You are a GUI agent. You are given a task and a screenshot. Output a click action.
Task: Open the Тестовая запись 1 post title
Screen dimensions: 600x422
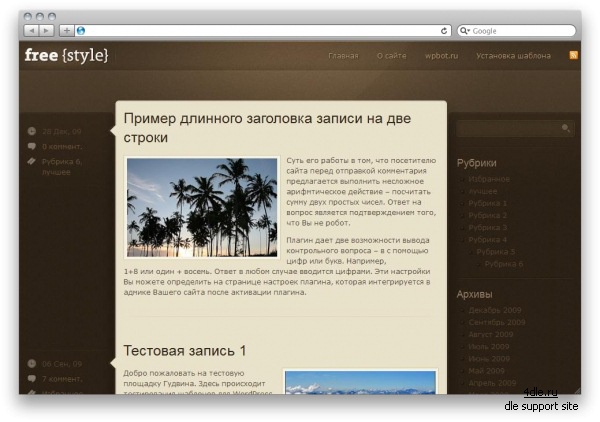point(185,350)
